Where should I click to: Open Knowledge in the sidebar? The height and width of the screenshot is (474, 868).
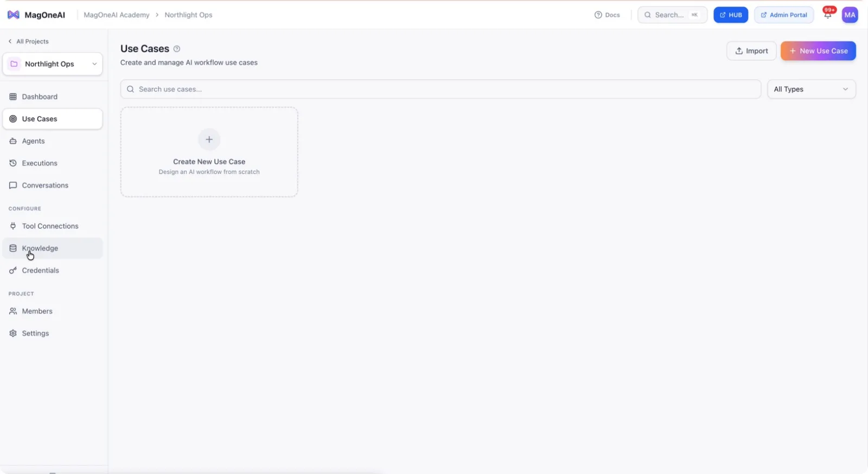pos(53,248)
